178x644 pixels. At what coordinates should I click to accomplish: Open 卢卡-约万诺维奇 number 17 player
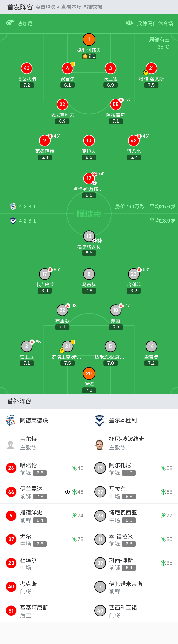(x=89, y=178)
